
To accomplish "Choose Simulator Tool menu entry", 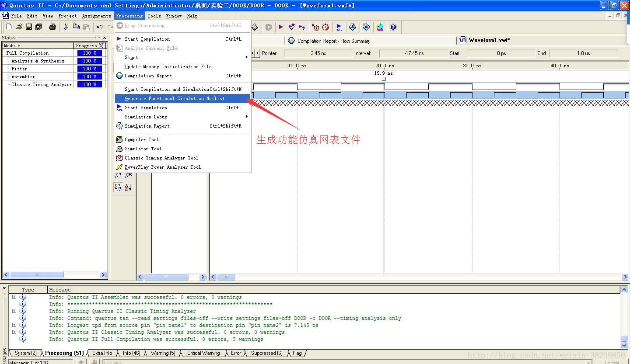I will (183, 149).
